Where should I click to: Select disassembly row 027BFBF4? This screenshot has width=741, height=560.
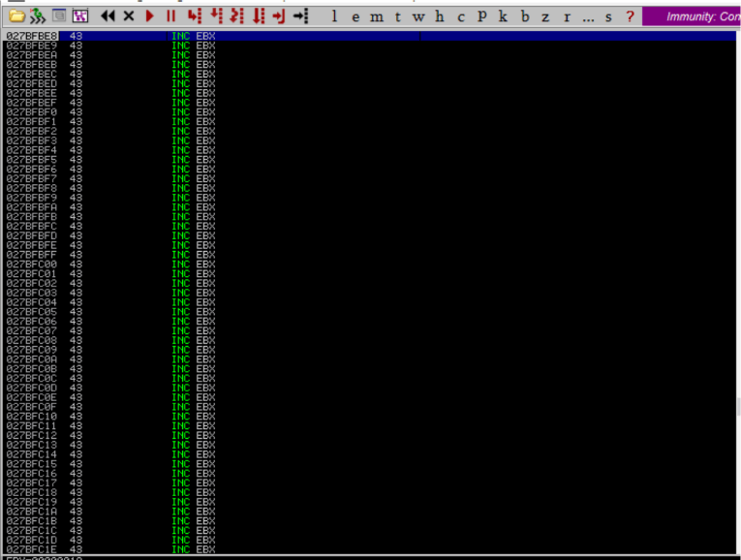[370, 150]
